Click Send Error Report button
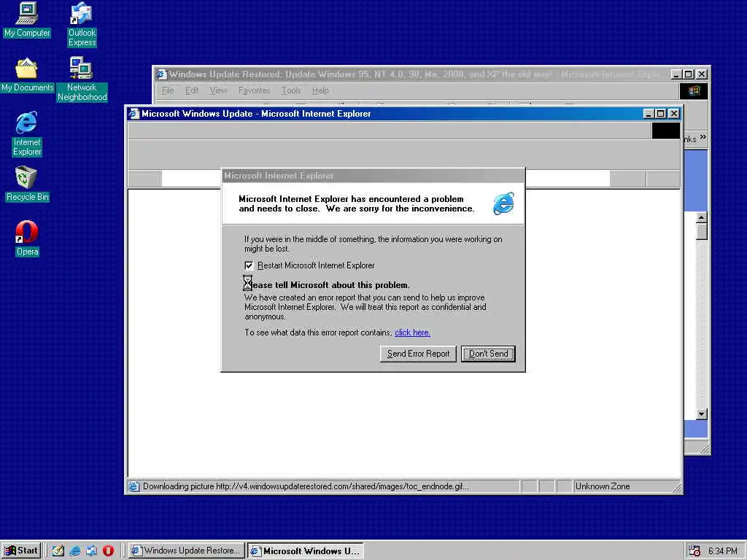Viewport: 747px width, 560px height. coord(418,354)
